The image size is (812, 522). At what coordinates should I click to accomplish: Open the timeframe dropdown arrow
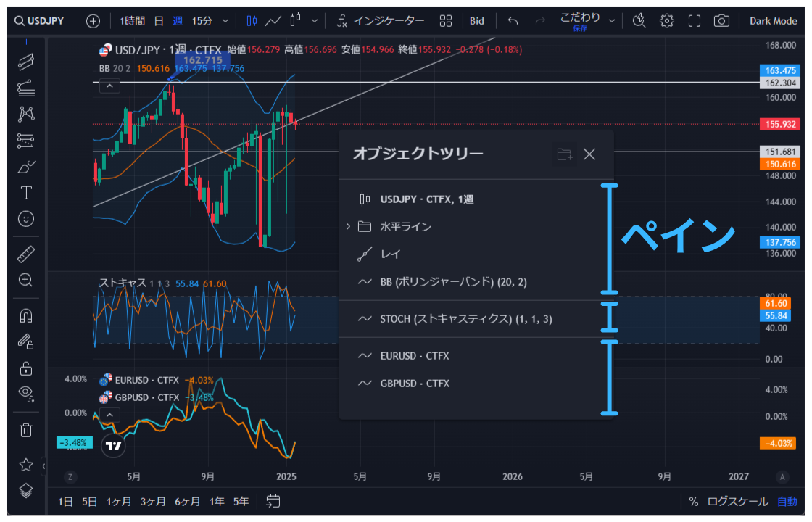click(x=225, y=21)
